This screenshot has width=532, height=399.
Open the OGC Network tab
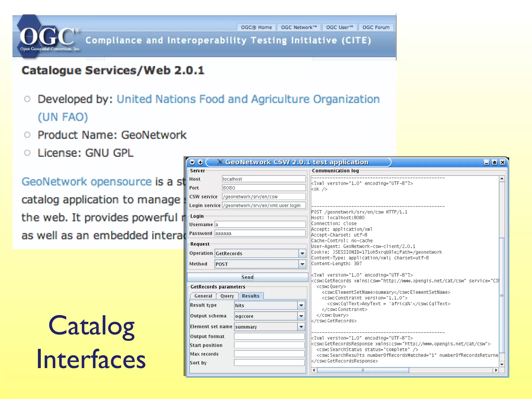click(299, 27)
